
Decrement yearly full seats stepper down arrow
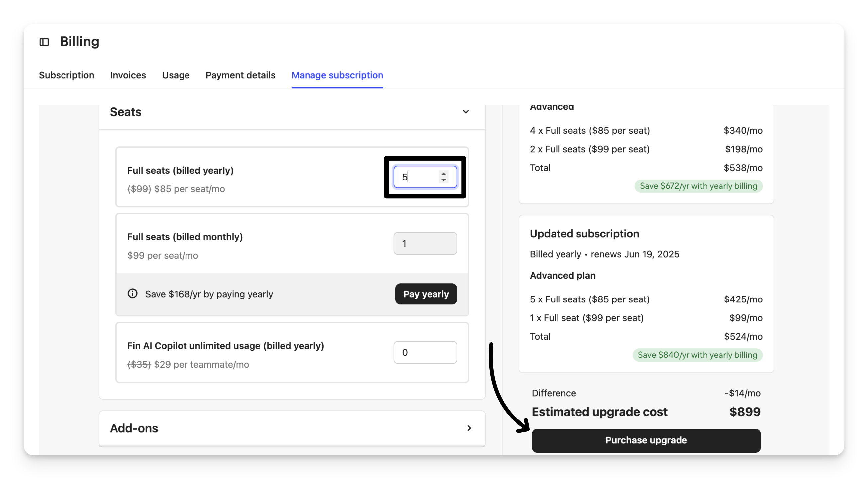[x=443, y=180]
